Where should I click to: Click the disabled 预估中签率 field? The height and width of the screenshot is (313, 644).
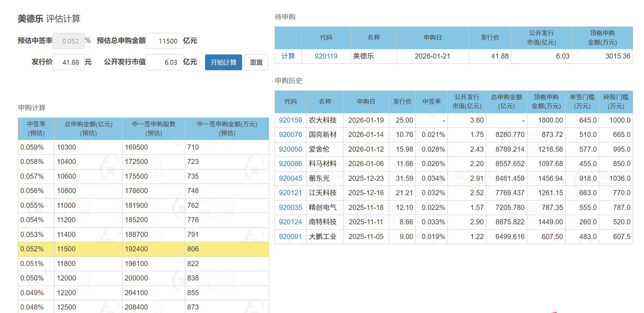[69, 41]
